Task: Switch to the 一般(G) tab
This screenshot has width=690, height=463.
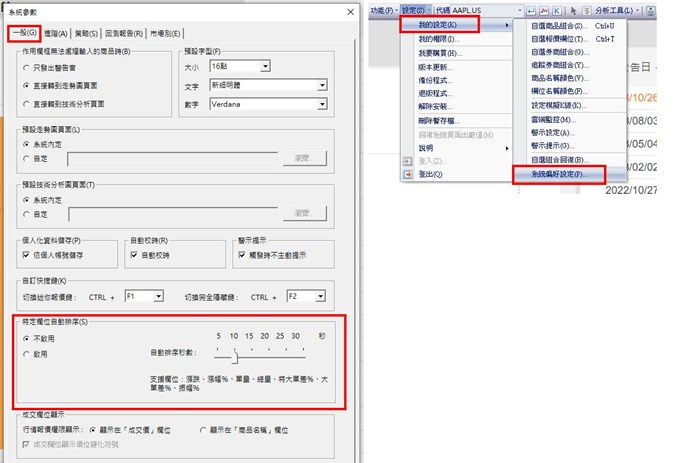Action: coord(25,33)
